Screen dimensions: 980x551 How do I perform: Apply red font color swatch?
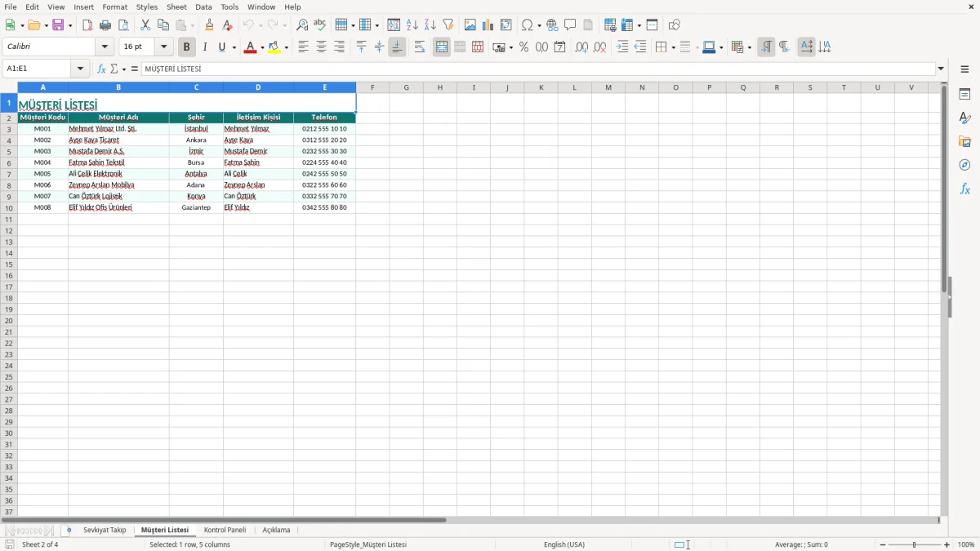click(x=250, y=47)
